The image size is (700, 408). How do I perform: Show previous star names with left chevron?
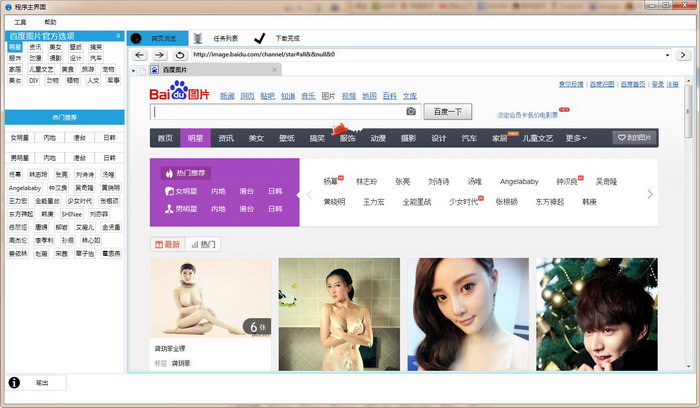click(309, 194)
